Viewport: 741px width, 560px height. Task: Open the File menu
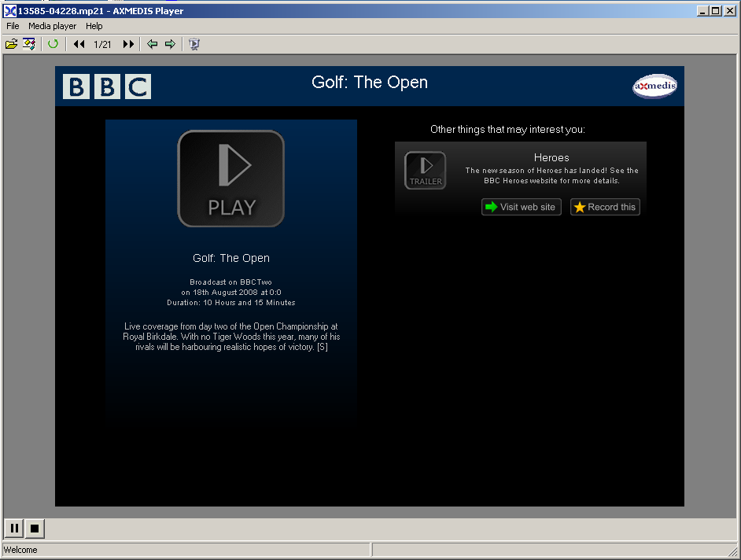coord(13,26)
